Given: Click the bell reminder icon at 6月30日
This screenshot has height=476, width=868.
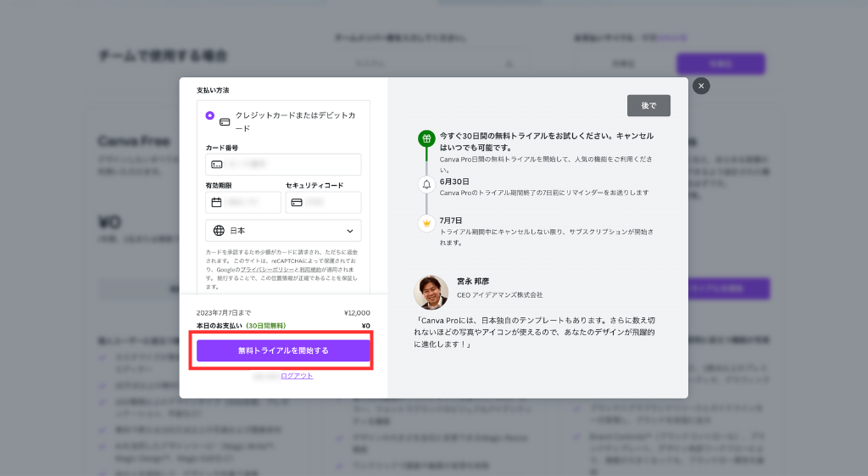Looking at the screenshot, I should (426, 184).
